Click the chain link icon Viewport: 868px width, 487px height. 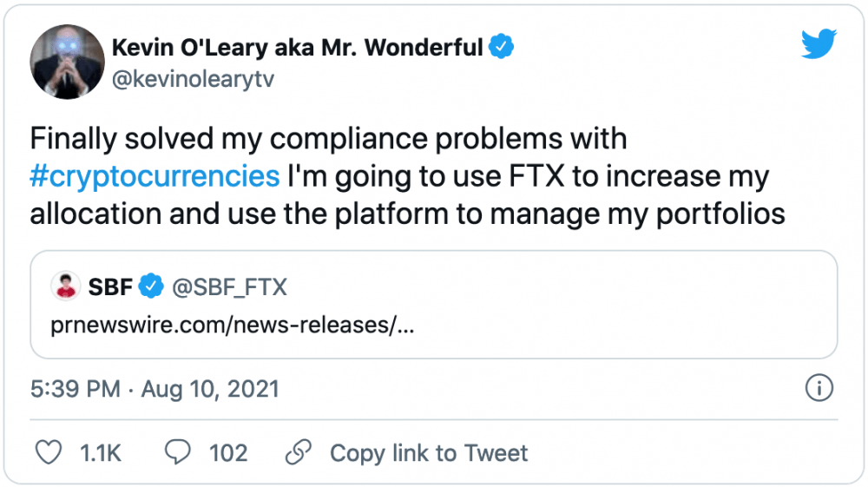[299, 452]
